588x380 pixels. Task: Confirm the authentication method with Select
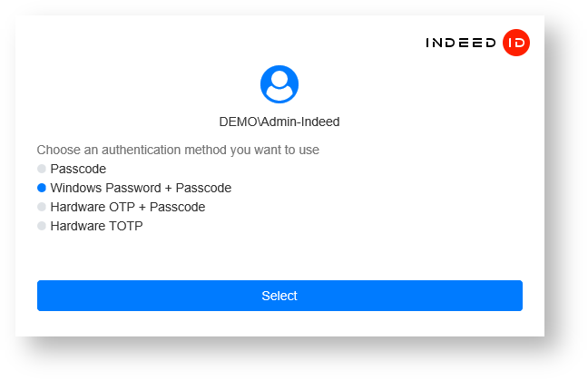(279, 296)
